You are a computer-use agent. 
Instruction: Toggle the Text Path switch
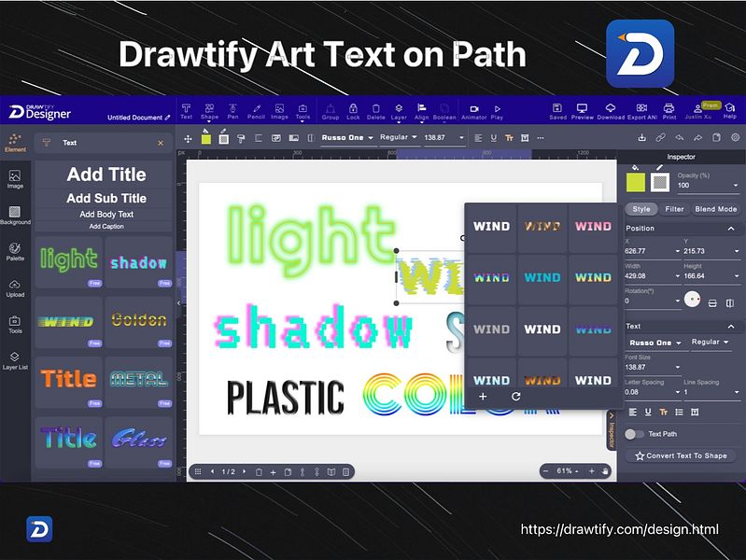pos(634,434)
